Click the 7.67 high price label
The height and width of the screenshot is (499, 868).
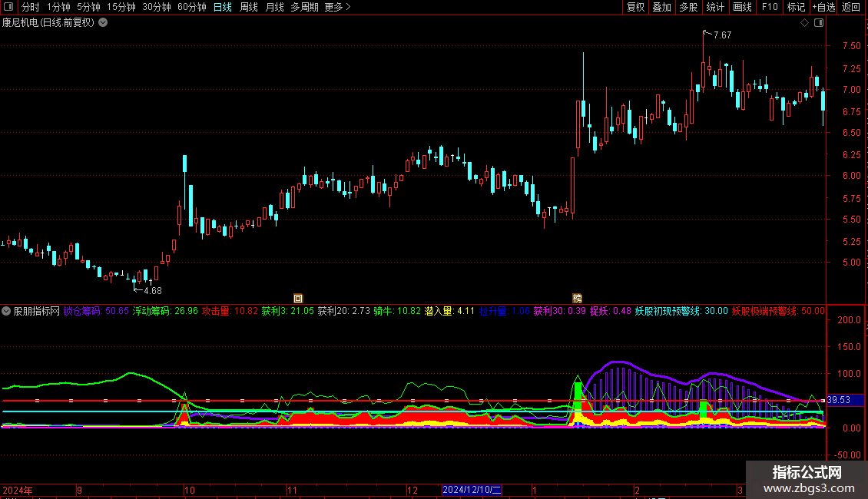(722, 35)
